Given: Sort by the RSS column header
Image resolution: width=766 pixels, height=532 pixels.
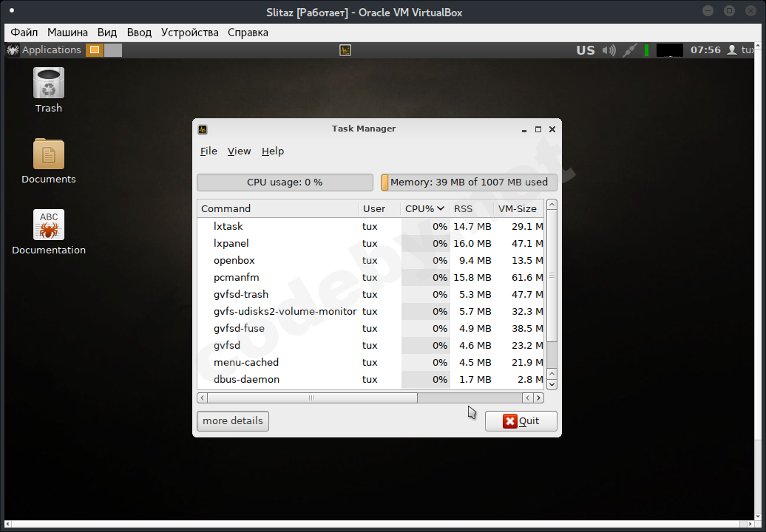Looking at the screenshot, I should tap(471, 208).
